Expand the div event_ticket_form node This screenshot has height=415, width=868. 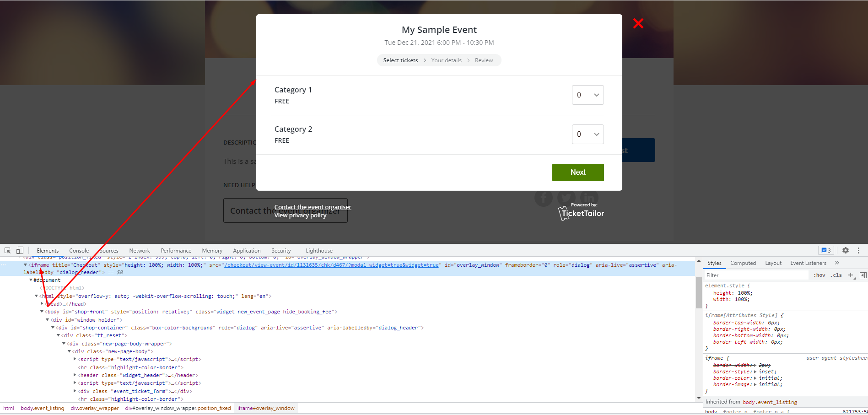click(75, 391)
